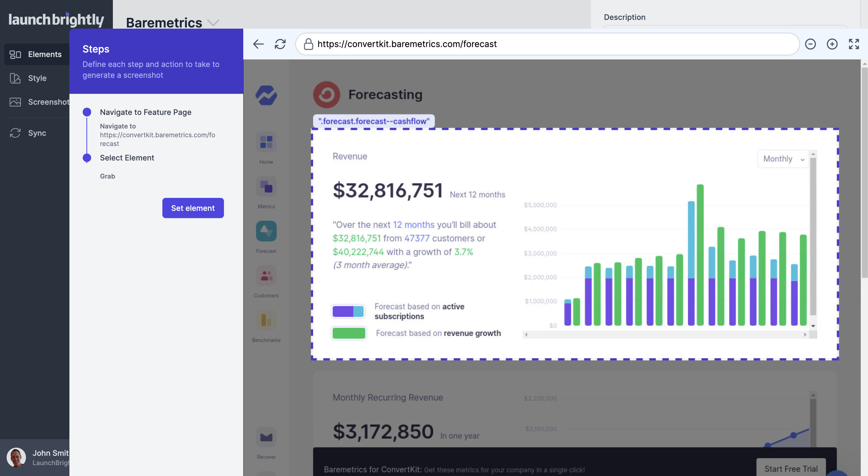Click the chart's vertical scrollbar down arrow

[813, 326]
